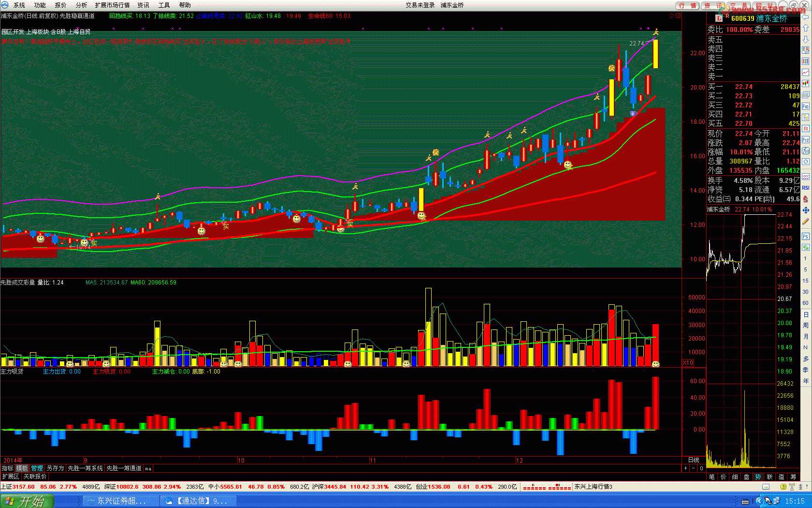
Task: Open the line chart icon in right sidebar
Action: [806, 73]
